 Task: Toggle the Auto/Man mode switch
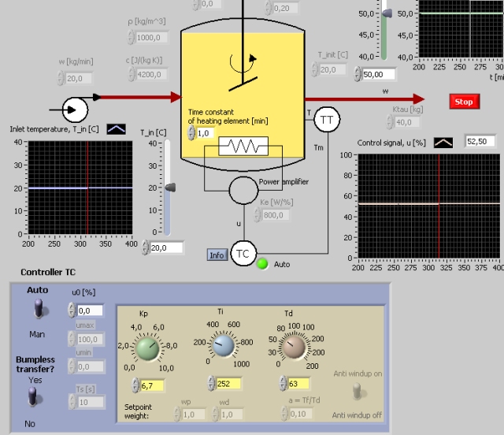tap(39, 308)
